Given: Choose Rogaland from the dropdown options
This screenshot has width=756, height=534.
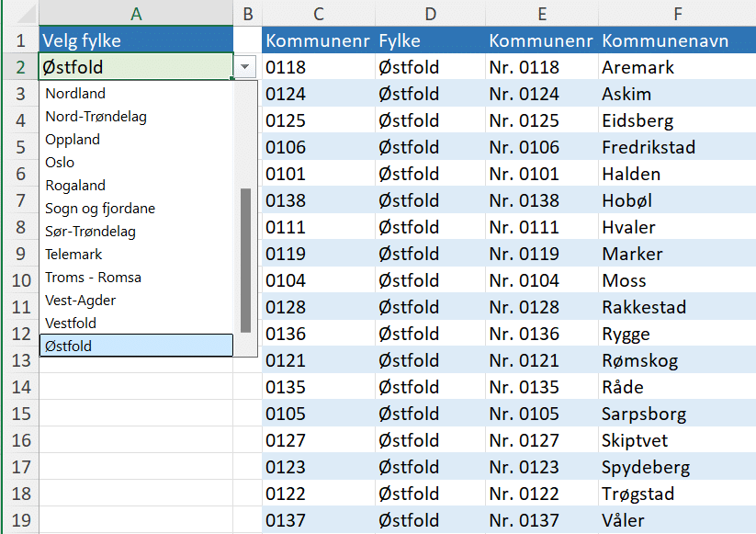Looking at the screenshot, I should click(75, 186).
